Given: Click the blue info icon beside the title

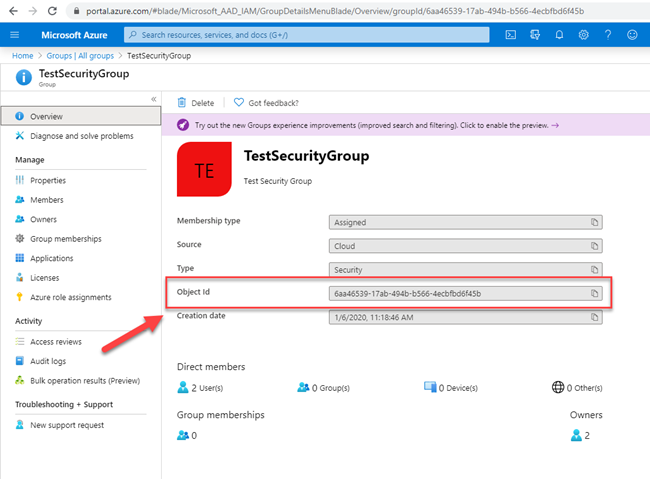Looking at the screenshot, I should coord(24,78).
